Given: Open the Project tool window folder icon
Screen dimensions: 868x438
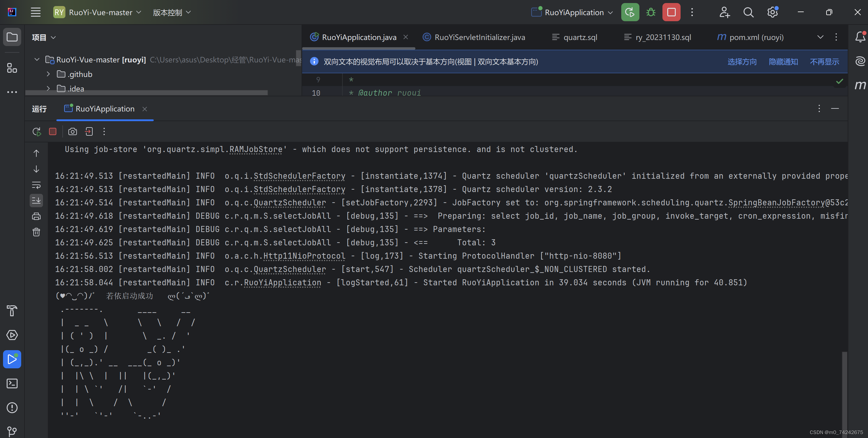Looking at the screenshot, I should [x=12, y=37].
